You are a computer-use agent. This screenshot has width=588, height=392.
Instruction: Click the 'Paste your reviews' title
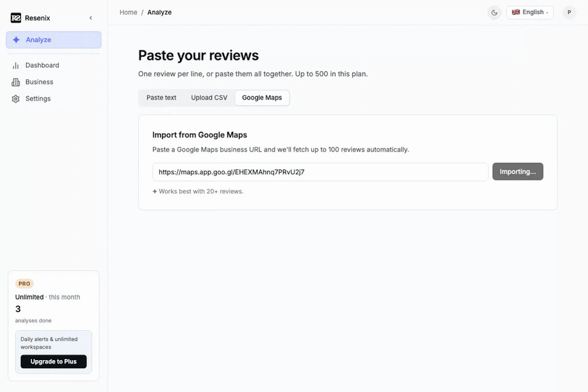click(x=198, y=55)
